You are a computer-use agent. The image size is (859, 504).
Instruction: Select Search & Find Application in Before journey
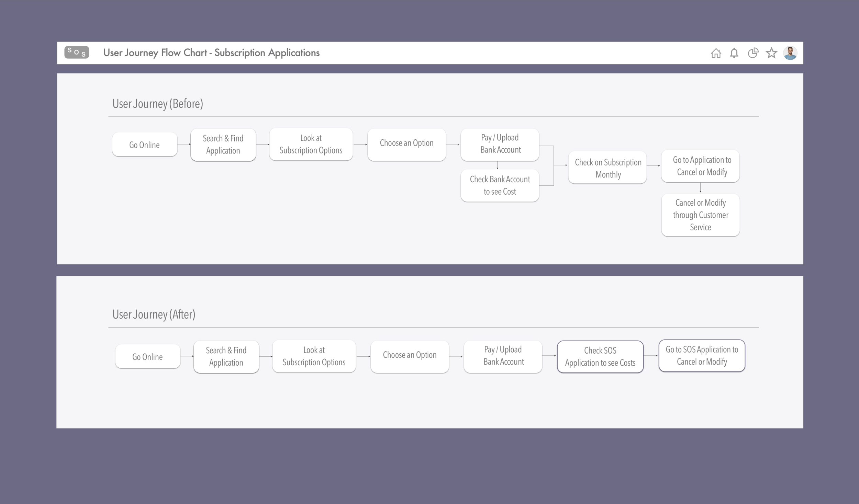pyautogui.click(x=223, y=145)
